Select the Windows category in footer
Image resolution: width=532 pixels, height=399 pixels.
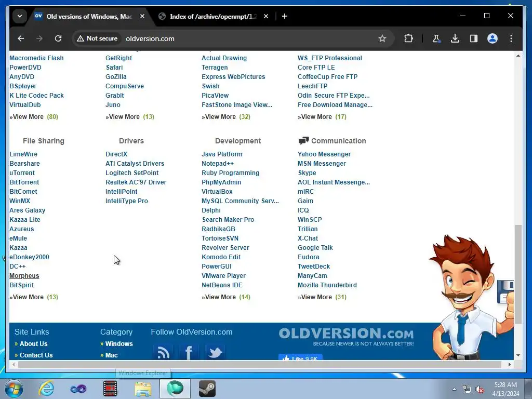point(119,344)
